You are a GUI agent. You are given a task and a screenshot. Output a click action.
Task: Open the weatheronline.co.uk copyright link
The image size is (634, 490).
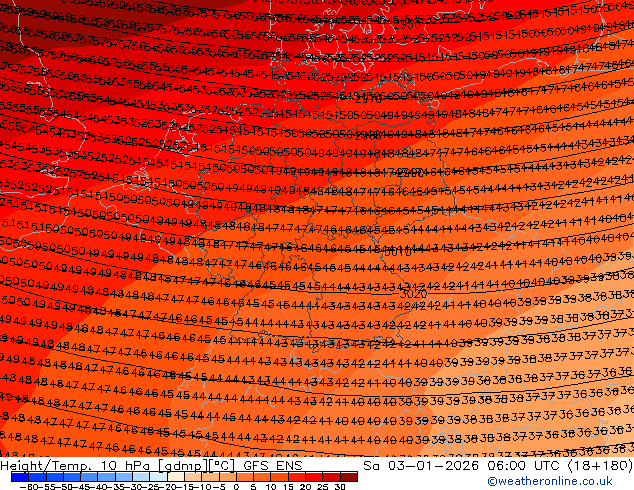click(549, 481)
